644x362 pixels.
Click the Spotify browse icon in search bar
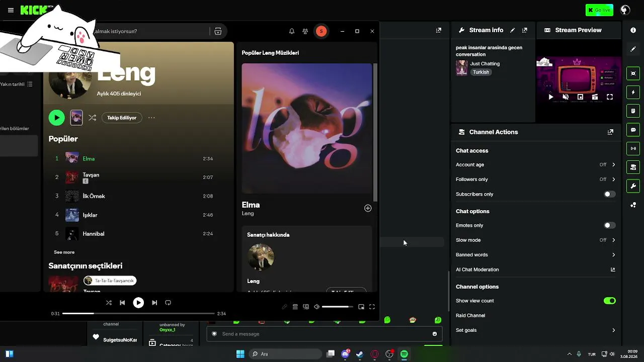pyautogui.click(x=218, y=31)
